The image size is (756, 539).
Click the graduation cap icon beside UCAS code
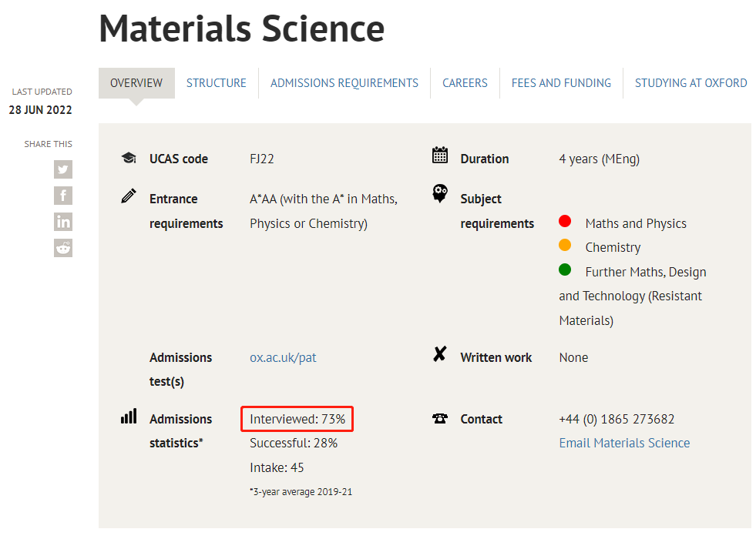129,158
